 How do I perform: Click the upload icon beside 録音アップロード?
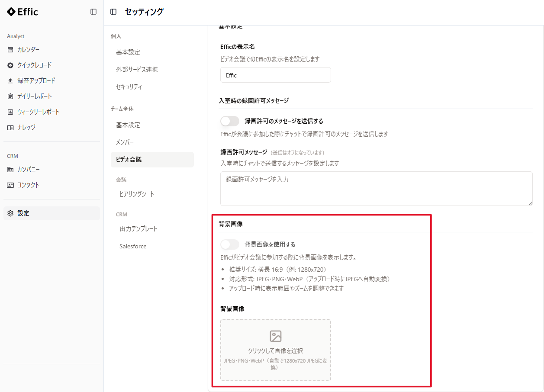click(x=10, y=81)
